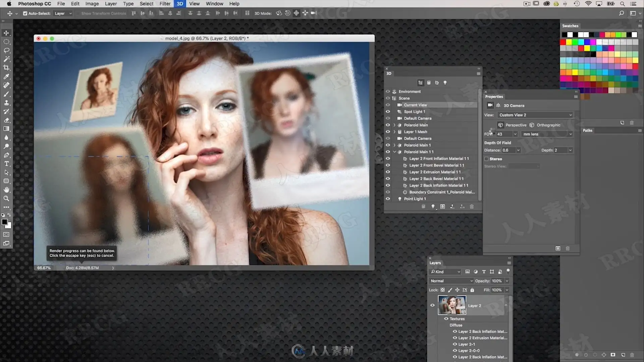Image resolution: width=644 pixels, height=362 pixels.
Task: Select the Hand tool
Action: click(6, 190)
